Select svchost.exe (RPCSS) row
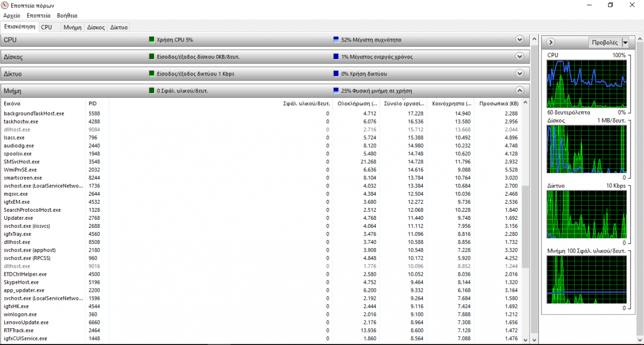This screenshot has width=644, height=345. point(261,258)
